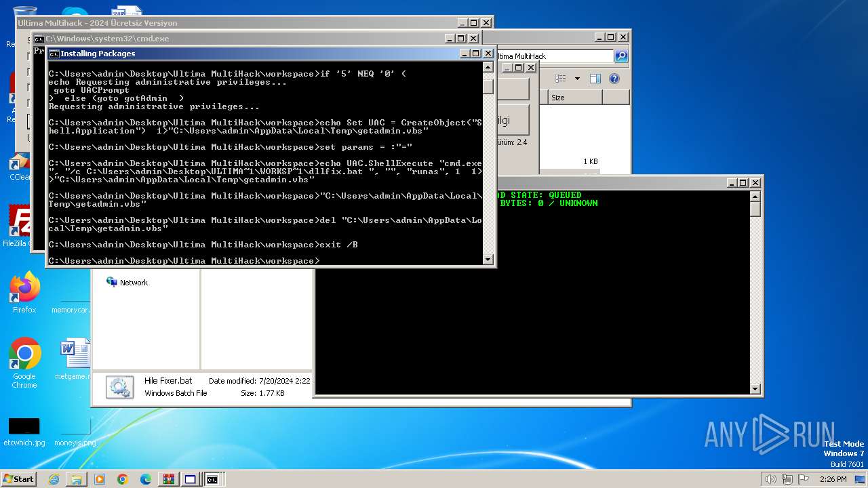
Task: Minimize the Installing Packages console window
Action: click(x=465, y=54)
